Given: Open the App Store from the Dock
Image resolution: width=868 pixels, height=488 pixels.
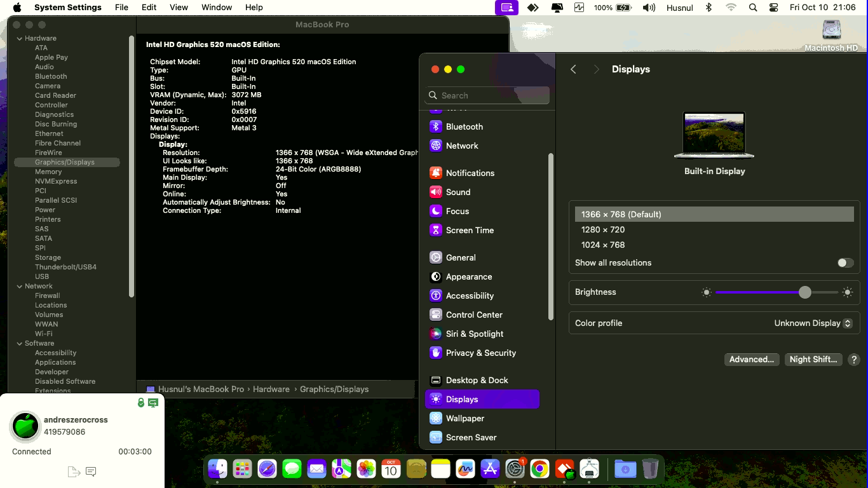Looking at the screenshot, I should pyautogui.click(x=490, y=469).
